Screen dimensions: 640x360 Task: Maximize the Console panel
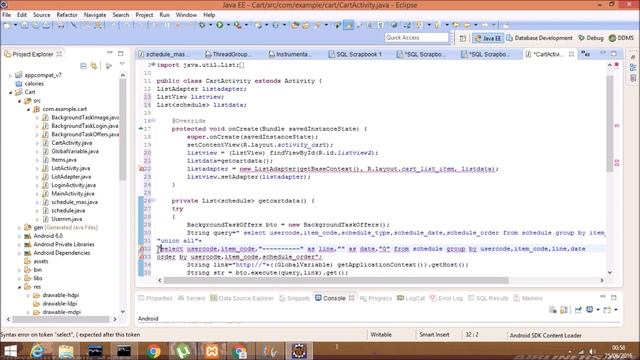(x=614, y=297)
